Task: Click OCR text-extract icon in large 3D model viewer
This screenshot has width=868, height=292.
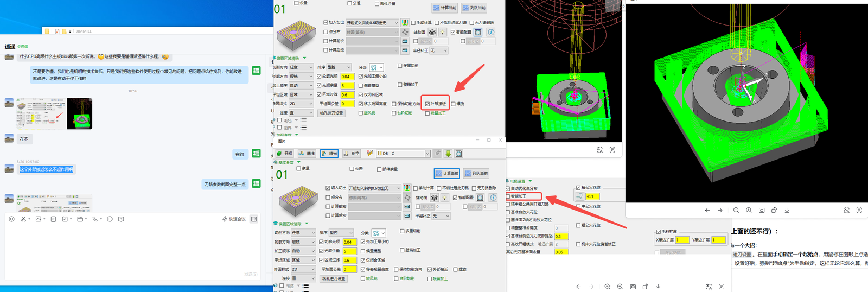Action: coord(859,210)
